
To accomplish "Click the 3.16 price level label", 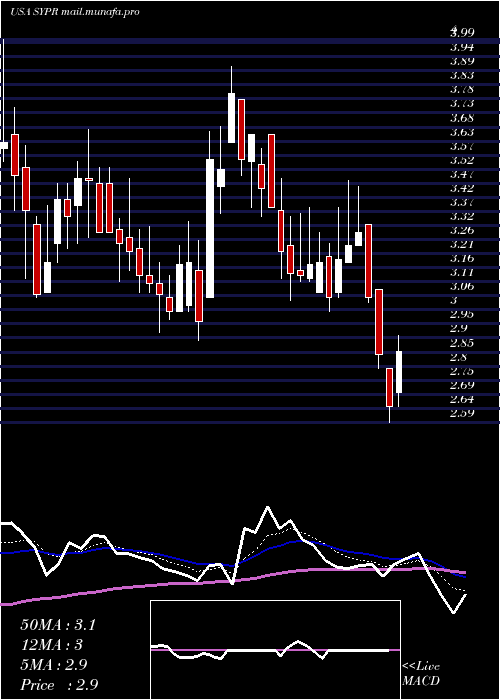I will 462,258.
